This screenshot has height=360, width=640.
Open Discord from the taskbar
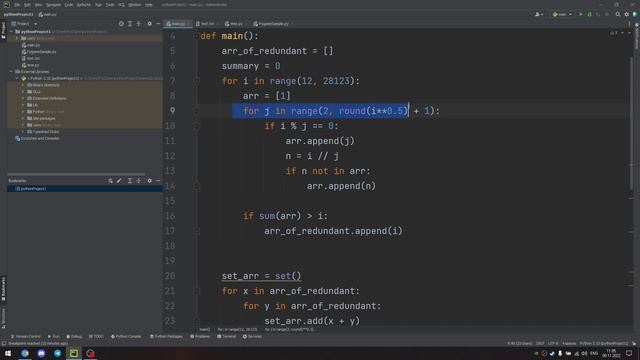coord(41,353)
